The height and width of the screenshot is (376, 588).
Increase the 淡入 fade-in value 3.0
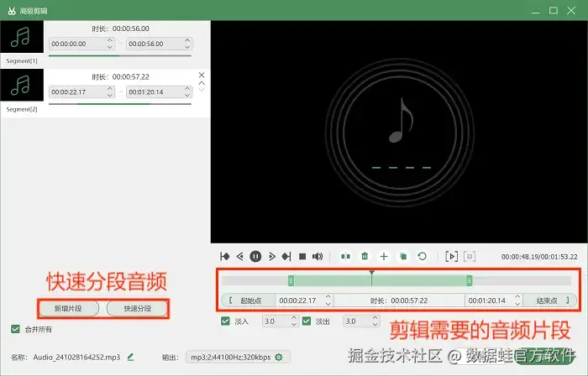click(x=294, y=318)
